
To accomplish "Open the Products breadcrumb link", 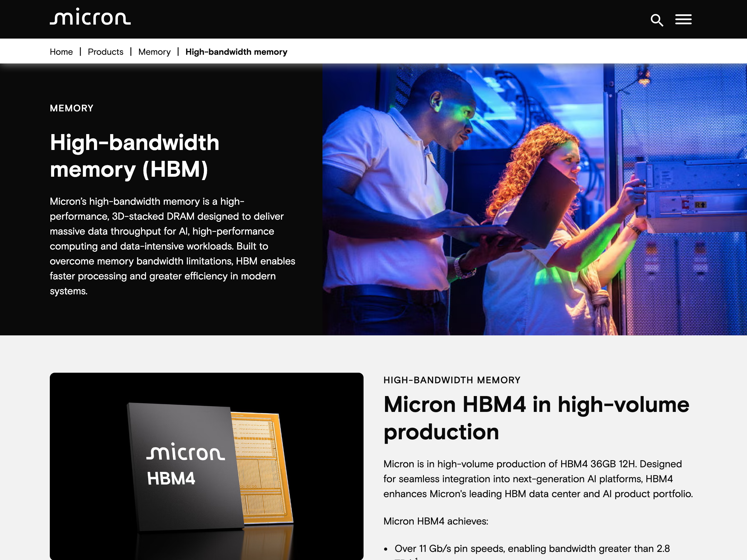I will tap(106, 52).
